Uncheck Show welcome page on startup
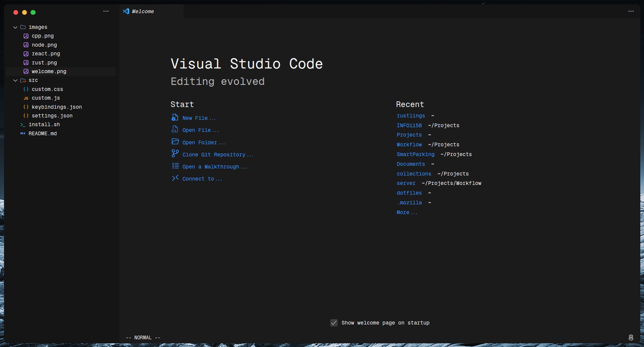Image resolution: width=644 pixels, height=347 pixels. 334,323
